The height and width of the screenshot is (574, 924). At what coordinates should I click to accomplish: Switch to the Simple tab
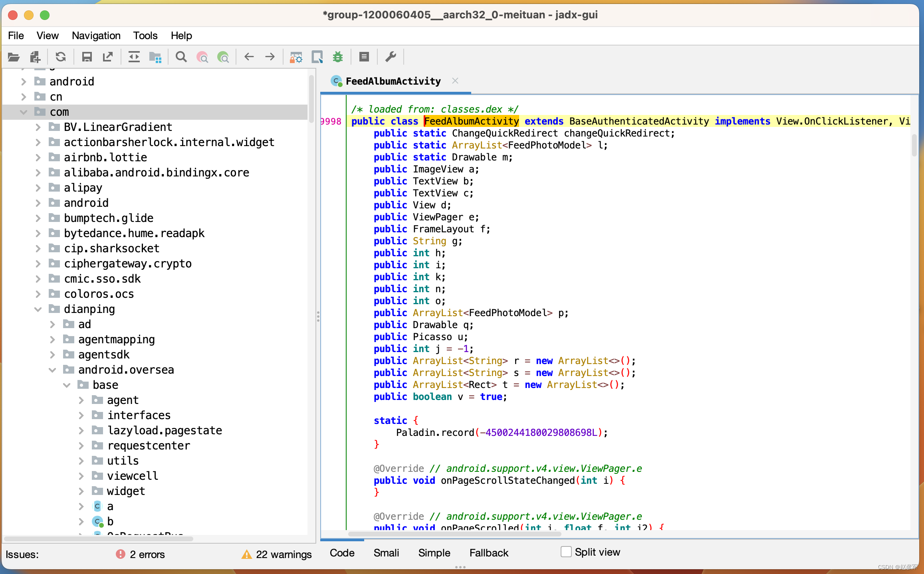click(434, 553)
